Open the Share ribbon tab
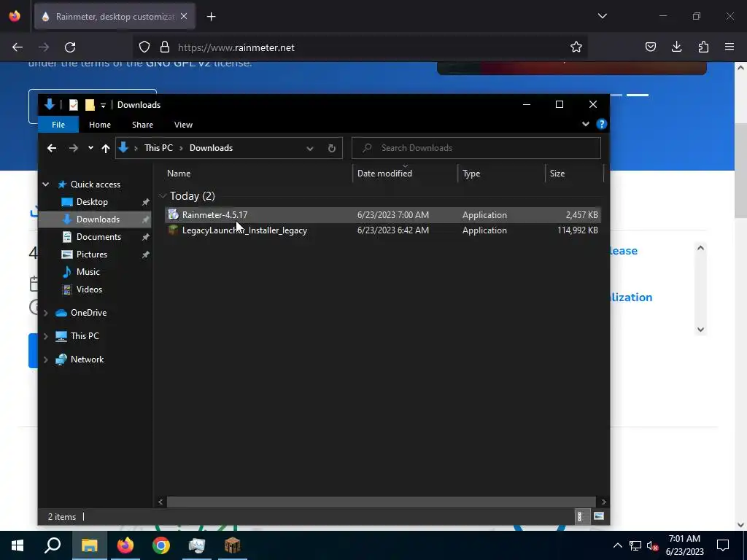 tap(142, 125)
